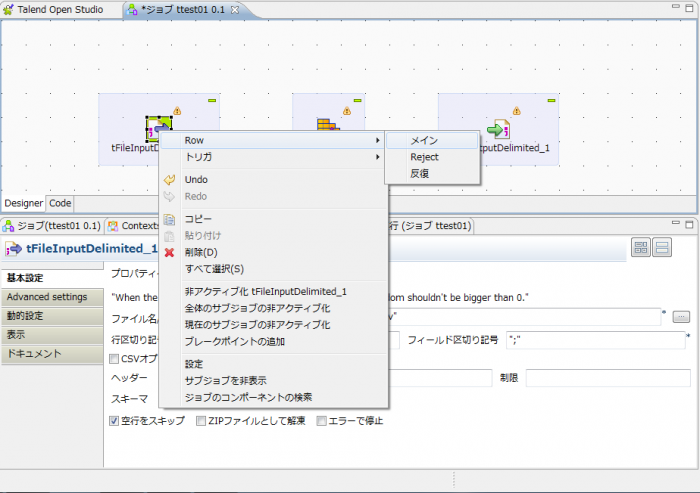700x493 pixels.
Task: Collapse the output subjob with its minus icon
Action: tap(551, 100)
